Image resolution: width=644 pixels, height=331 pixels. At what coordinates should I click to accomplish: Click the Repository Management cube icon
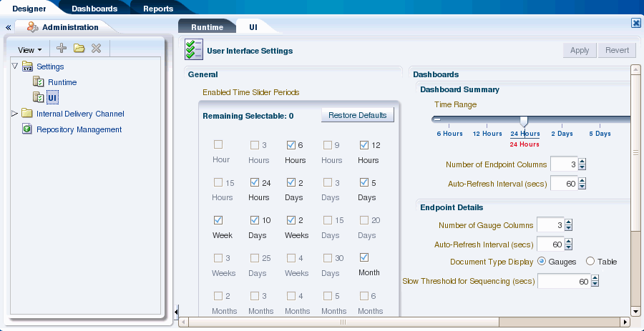pyautogui.click(x=27, y=129)
